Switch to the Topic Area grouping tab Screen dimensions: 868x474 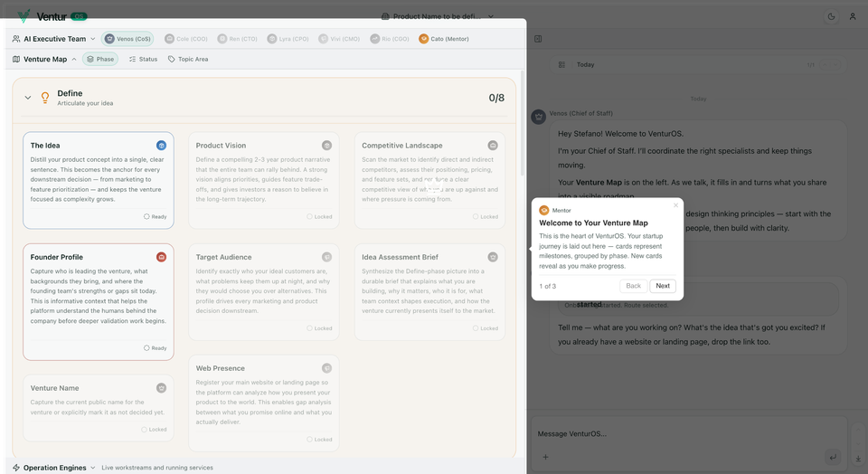pos(188,60)
